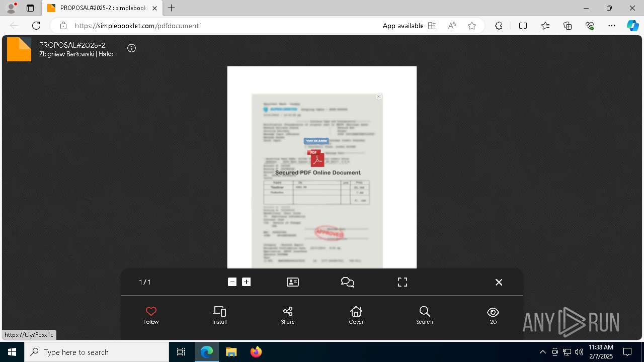
Task: Enter fullscreen mode
Action: pyautogui.click(x=403, y=282)
